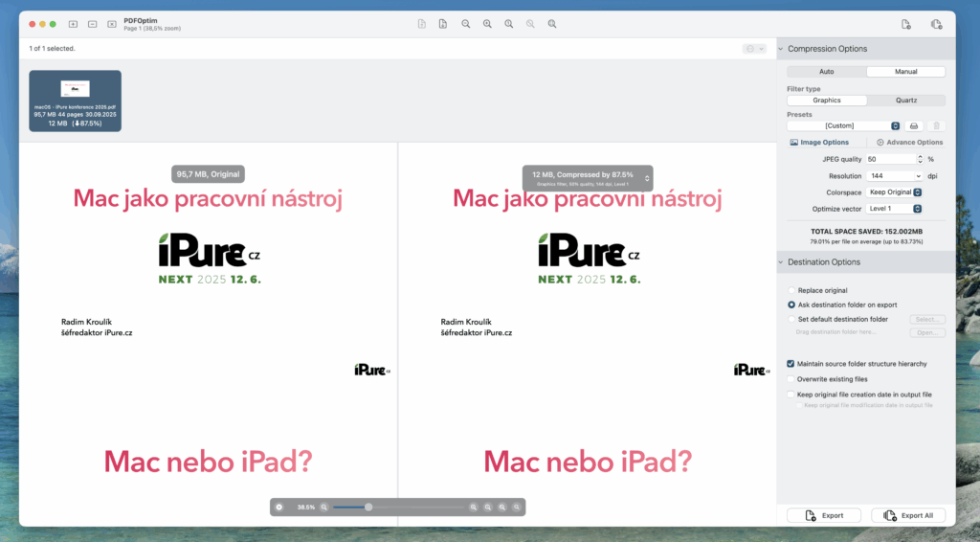980x542 pixels.
Task: Open the Presets dropdown showing Custom
Action: (844, 125)
